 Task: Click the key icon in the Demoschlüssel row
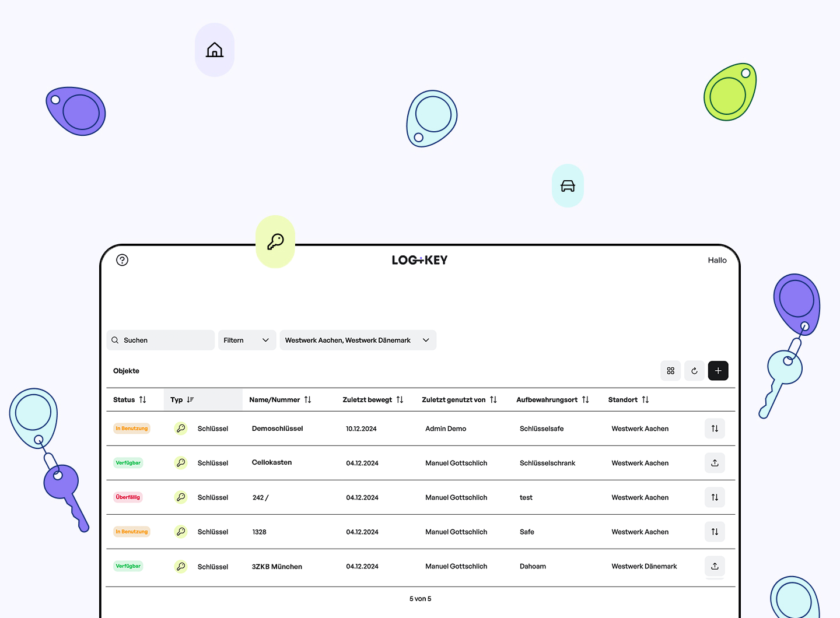(x=181, y=429)
